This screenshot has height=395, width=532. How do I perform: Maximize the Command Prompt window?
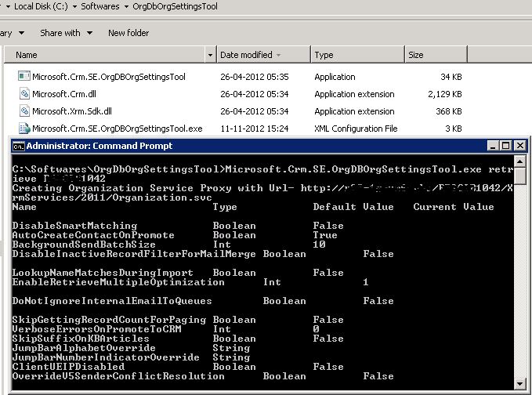click(505, 146)
